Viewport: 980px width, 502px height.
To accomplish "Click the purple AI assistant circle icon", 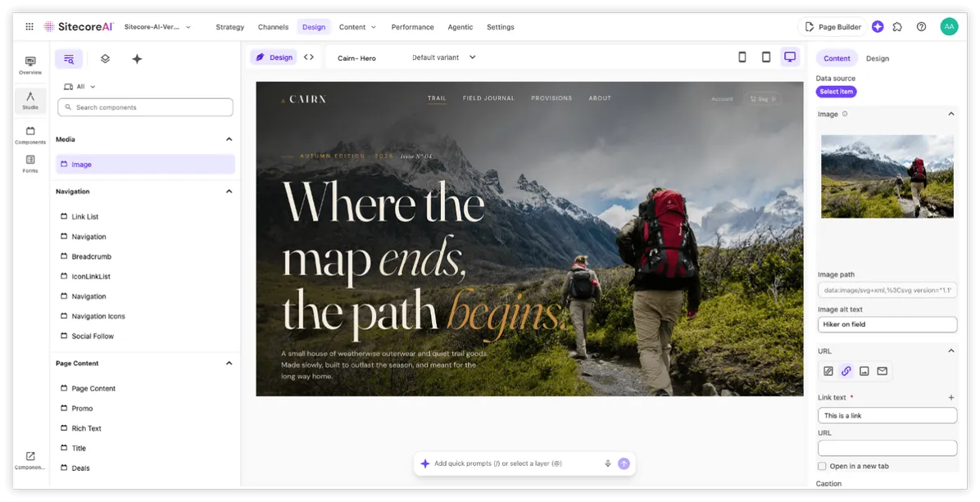I will pyautogui.click(x=878, y=27).
